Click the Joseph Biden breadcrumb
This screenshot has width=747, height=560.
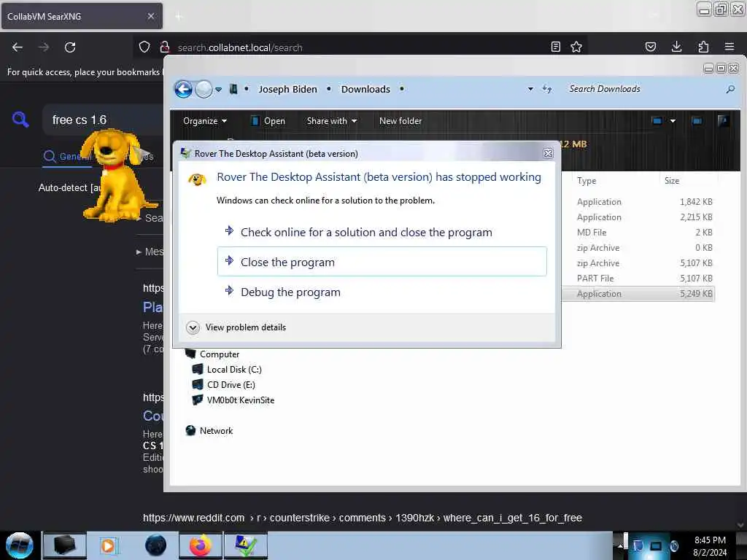[x=287, y=89]
